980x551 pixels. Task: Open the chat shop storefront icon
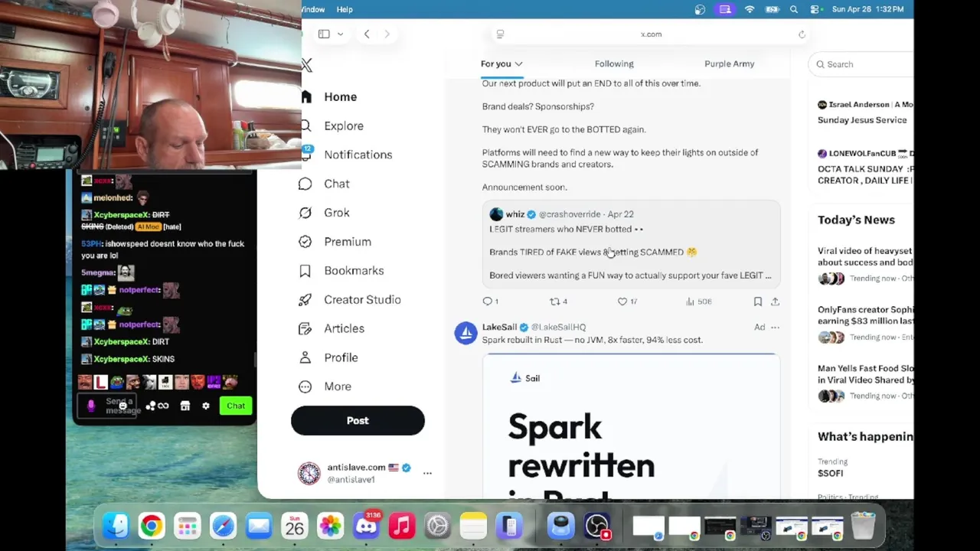185,406
